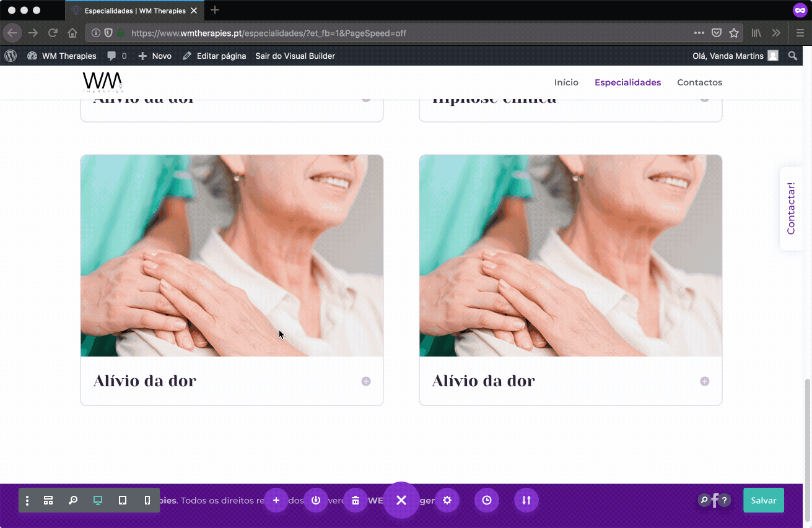Switch to phone preview mode
Screen dimensions: 812x528
click(x=147, y=500)
